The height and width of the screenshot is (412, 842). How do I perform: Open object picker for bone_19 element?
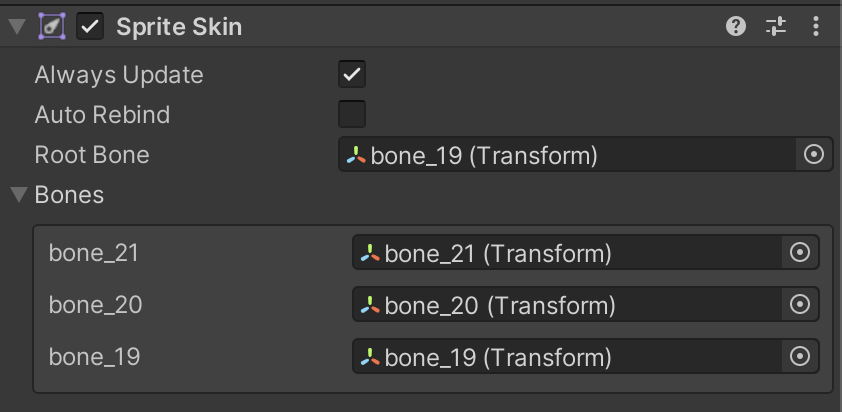click(x=799, y=356)
